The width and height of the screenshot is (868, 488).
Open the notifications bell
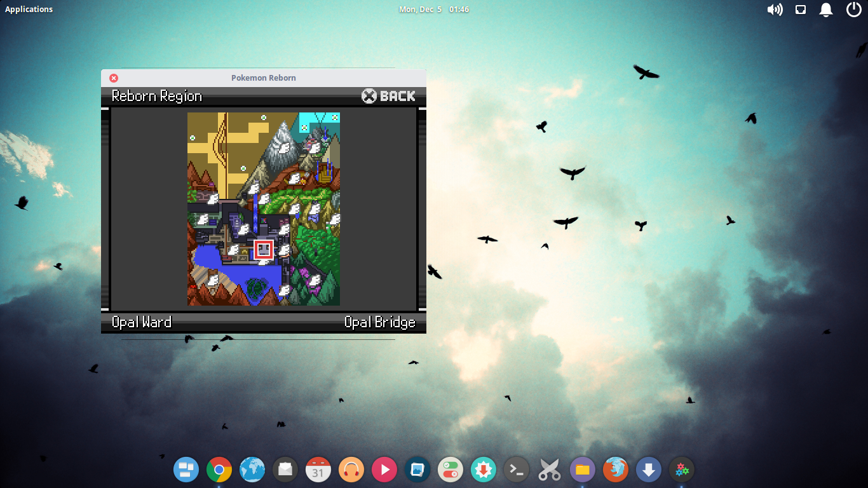826,10
